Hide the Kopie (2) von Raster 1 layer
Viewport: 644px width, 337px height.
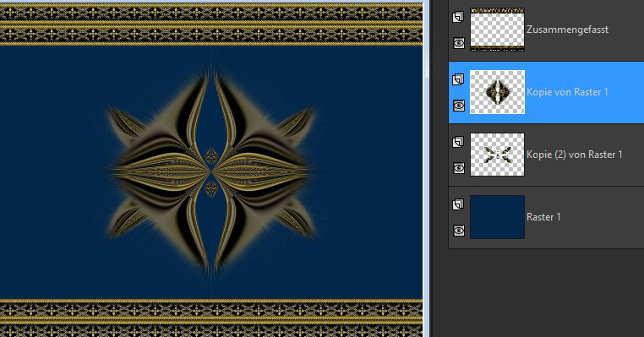point(459,168)
